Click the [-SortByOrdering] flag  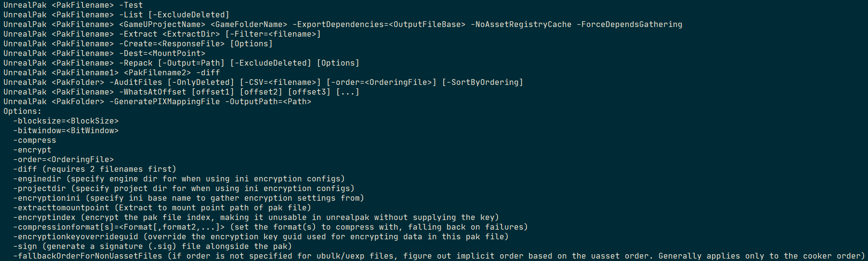[x=482, y=82]
